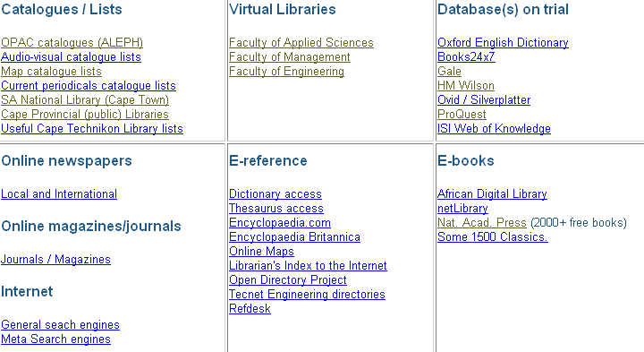This screenshot has width=644, height=352.
Task: Open Audio-visual catalogue lists
Action: (71, 57)
